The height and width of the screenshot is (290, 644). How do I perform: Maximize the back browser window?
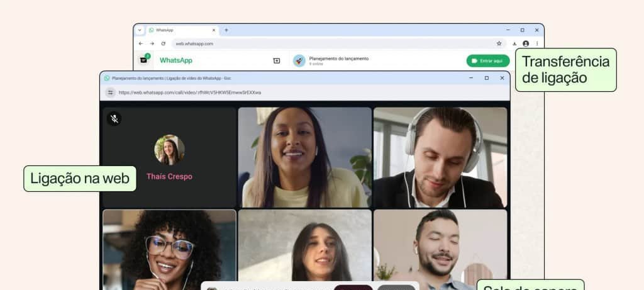(x=523, y=30)
